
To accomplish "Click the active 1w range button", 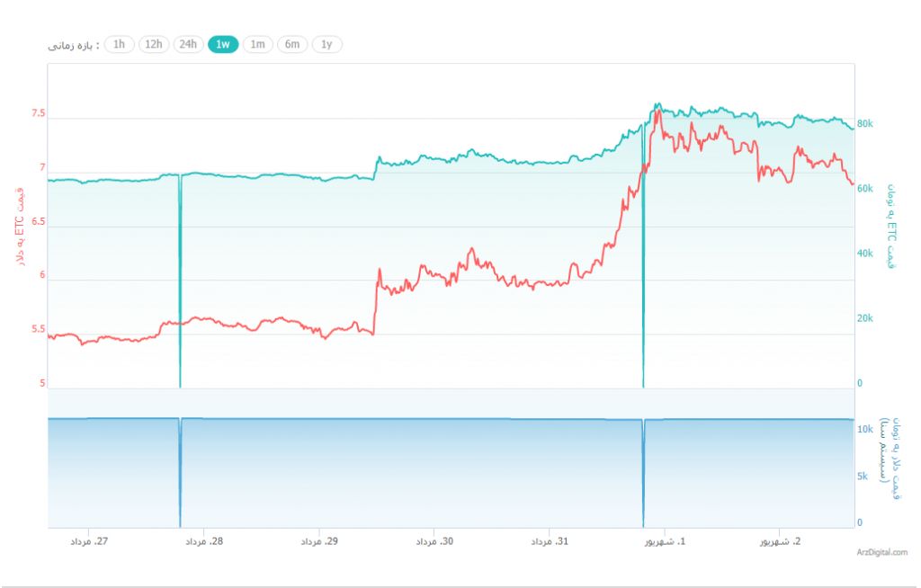I will [223, 44].
